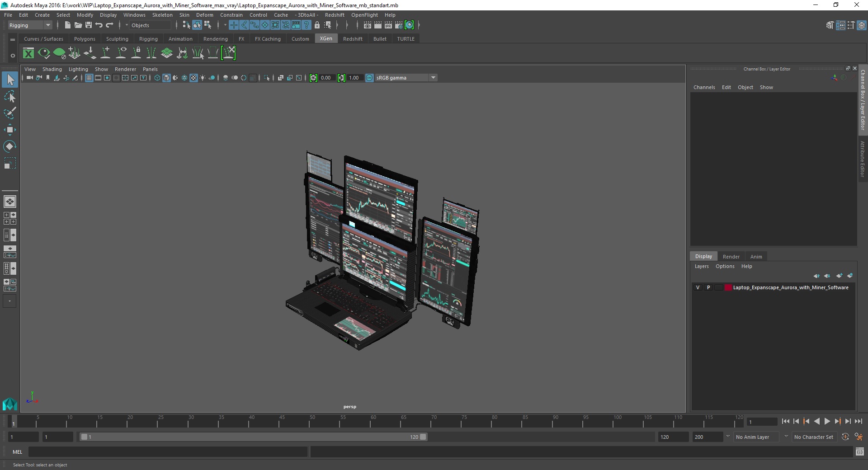
Task: Step forward one key button
Action: point(837,421)
